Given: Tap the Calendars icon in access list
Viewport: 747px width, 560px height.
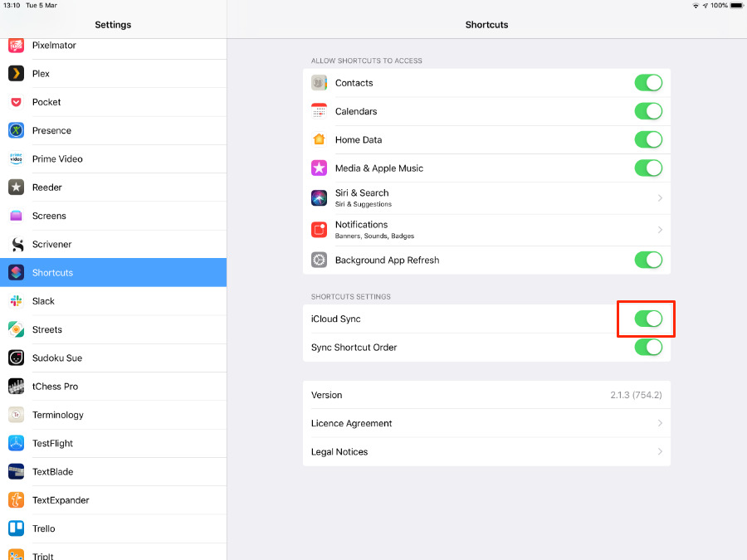Looking at the screenshot, I should coord(320,111).
